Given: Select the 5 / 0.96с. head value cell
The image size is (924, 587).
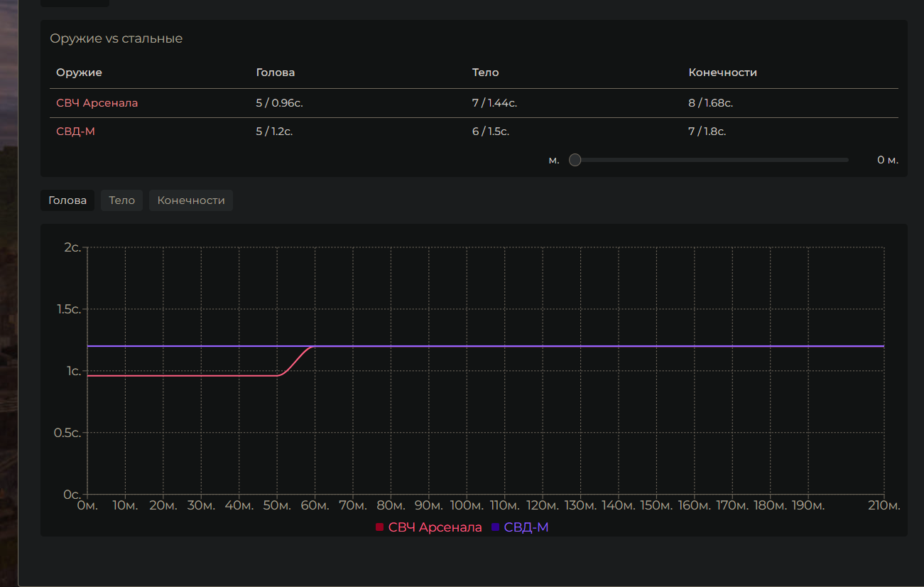Looking at the screenshot, I should click(x=279, y=103).
